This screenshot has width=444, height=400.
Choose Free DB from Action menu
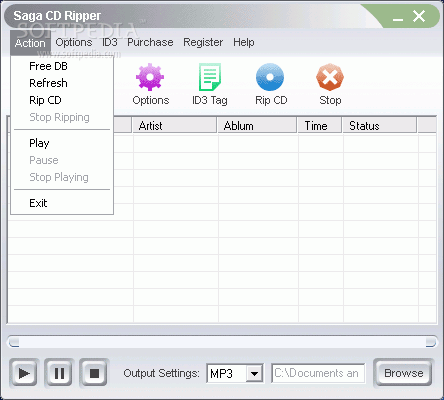[62, 66]
